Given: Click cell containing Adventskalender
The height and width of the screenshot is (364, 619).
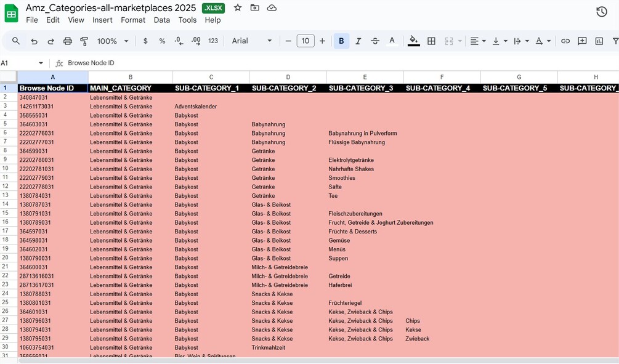Looking at the screenshot, I should coord(211,106).
